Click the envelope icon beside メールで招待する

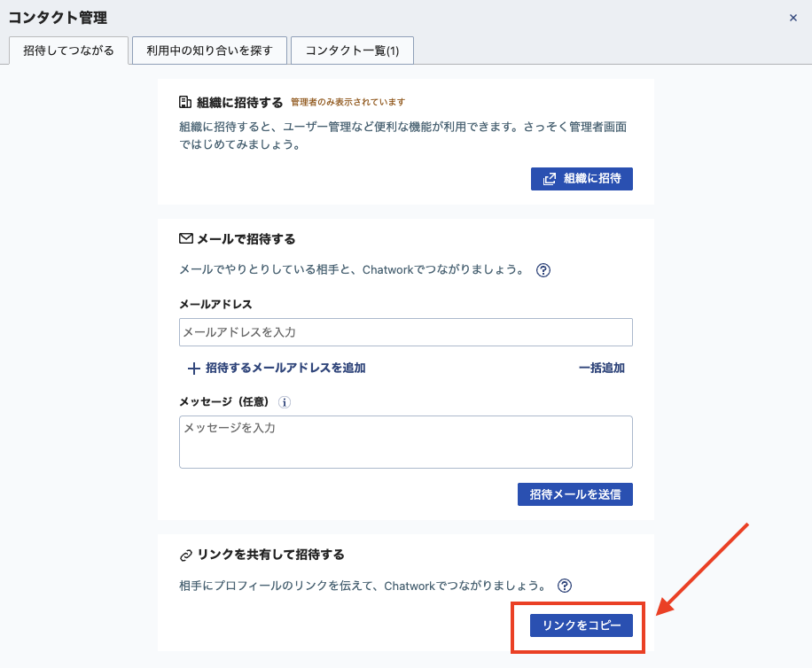(186, 239)
